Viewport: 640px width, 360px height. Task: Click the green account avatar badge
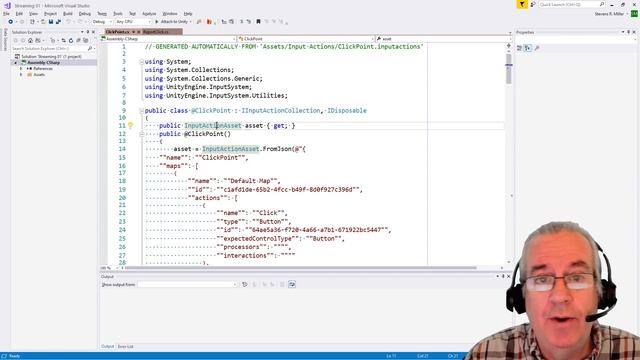tap(634, 14)
